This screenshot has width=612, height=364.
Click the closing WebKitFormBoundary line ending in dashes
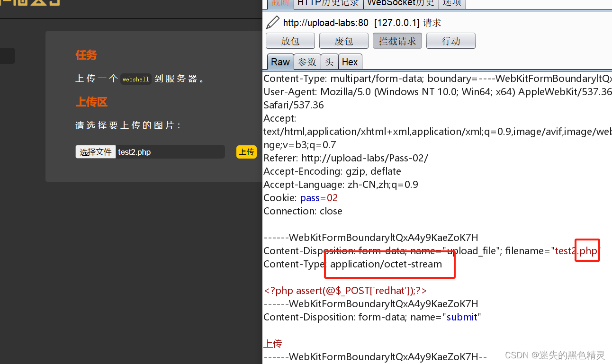(x=375, y=357)
